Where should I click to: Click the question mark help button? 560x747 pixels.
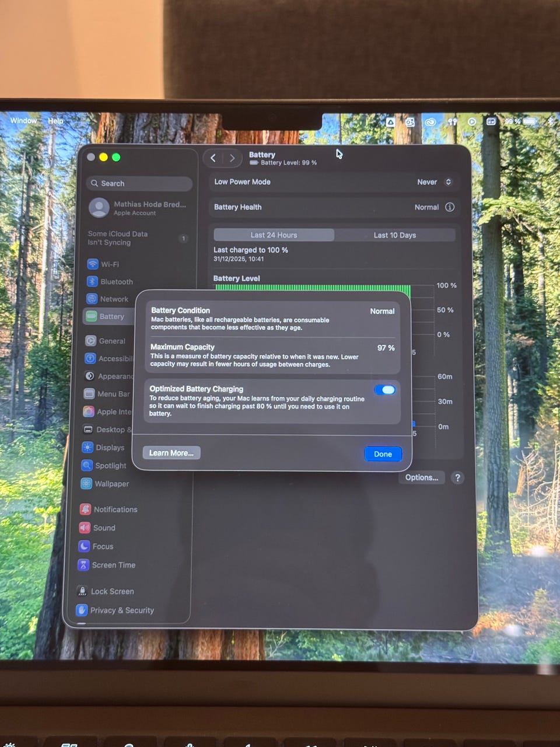point(458,478)
